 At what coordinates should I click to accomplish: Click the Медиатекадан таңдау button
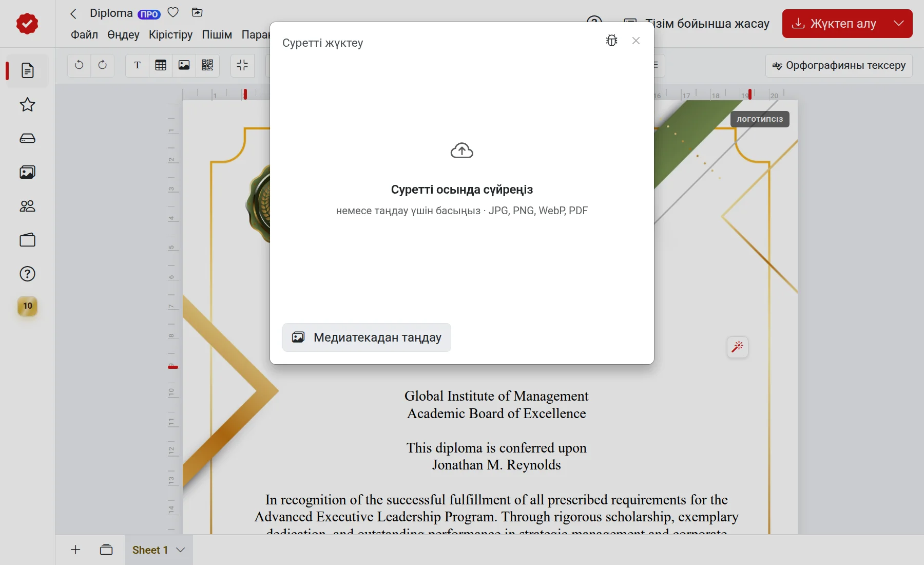click(x=367, y=337)
